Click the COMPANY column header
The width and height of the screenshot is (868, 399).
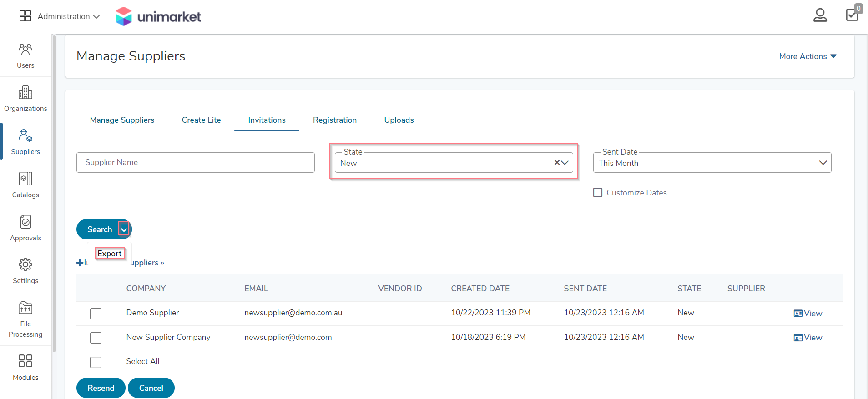146,289
